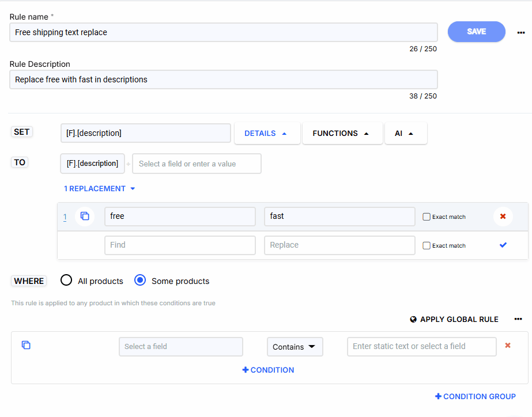Expand the Details dropdown

click(266, 133)
